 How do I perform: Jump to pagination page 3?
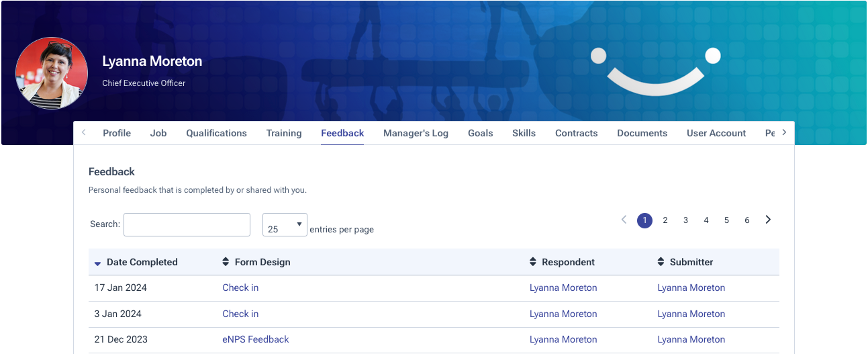(685, 220)
